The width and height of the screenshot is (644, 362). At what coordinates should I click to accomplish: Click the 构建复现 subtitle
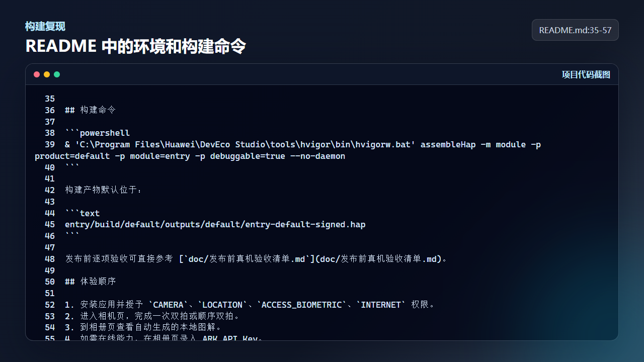tap(45, 27)
